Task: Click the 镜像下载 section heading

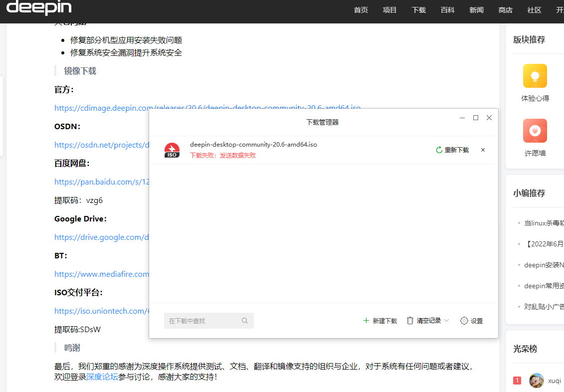Action: (80, 71)
